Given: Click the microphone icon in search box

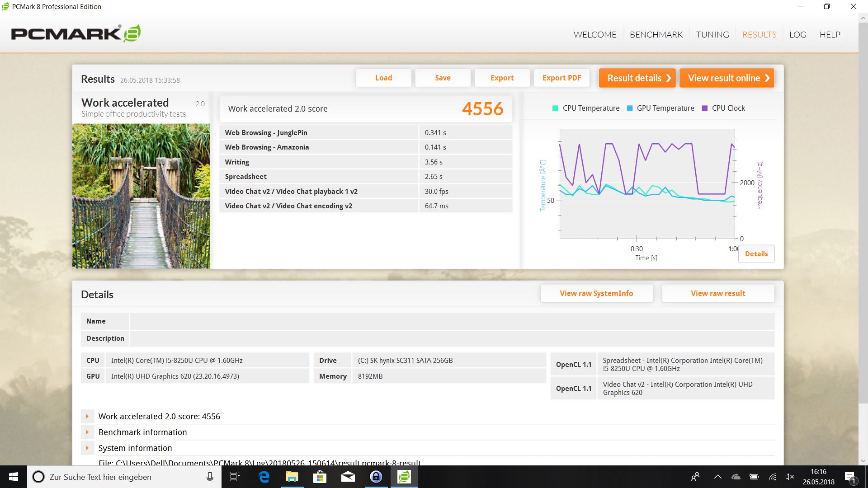Looking at the screenshot, I should coord(210,477).
